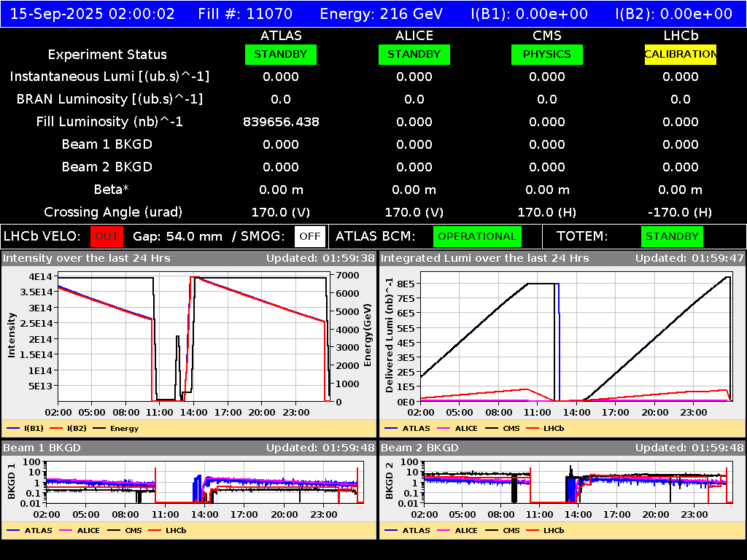Click LHCb crossing angle -170.0 (H)
The height and width of the screenshot is (560, 747).
pos(681,212)
